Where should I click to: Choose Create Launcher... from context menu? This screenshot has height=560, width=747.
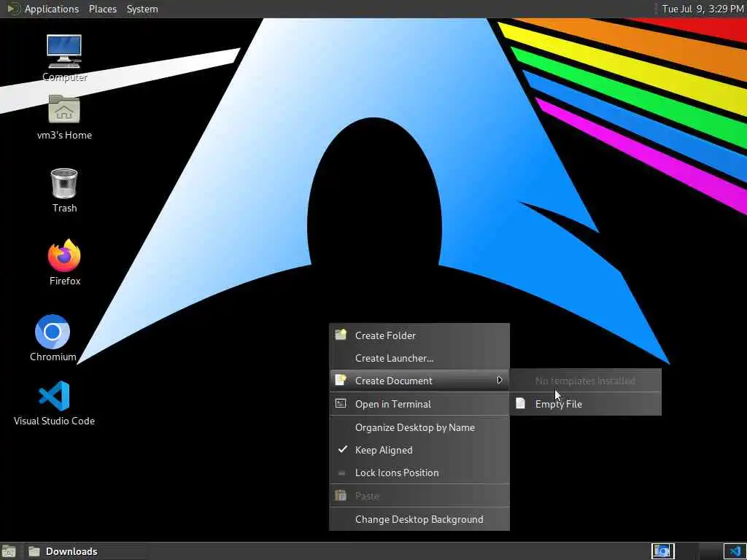[419, 358]
